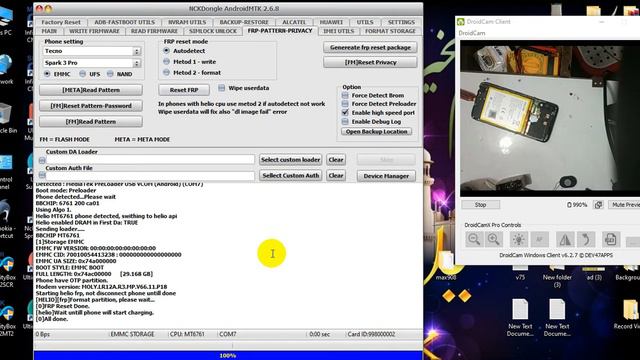Toggle the DroidCam brightness light icon
The height and width of the screenshot is (360, 640).
pos(519,239)
